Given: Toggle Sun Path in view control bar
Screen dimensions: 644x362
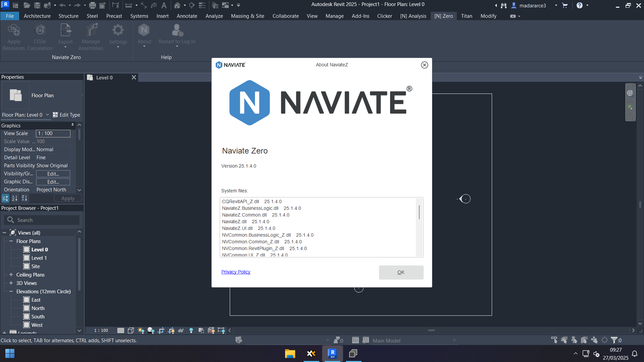Looking at the screenshot, I should point(141,330).
